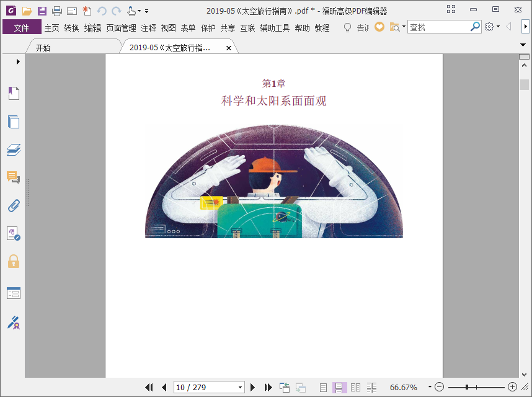This screenshot has width=532, height=397.
Task: Redo the last undone action
Action: pyautogui.click(x=117, y=11)
